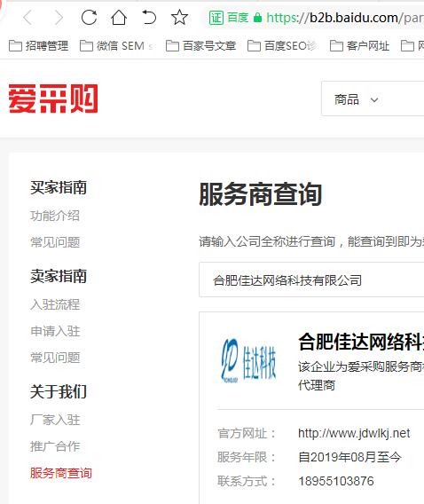This screenshot has width=424, height=504.
Task: Click the green 证 certificate badge
Action: [216, 18]
